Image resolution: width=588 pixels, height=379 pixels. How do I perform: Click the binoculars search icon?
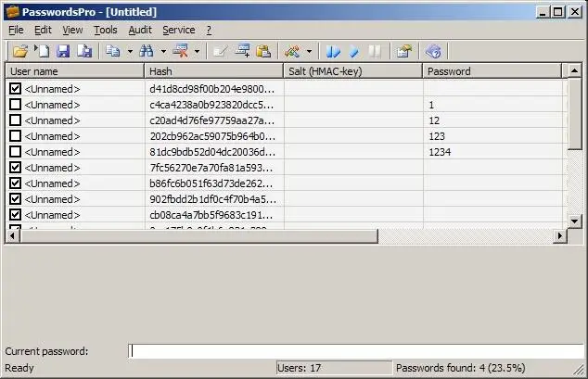point(147,51)
